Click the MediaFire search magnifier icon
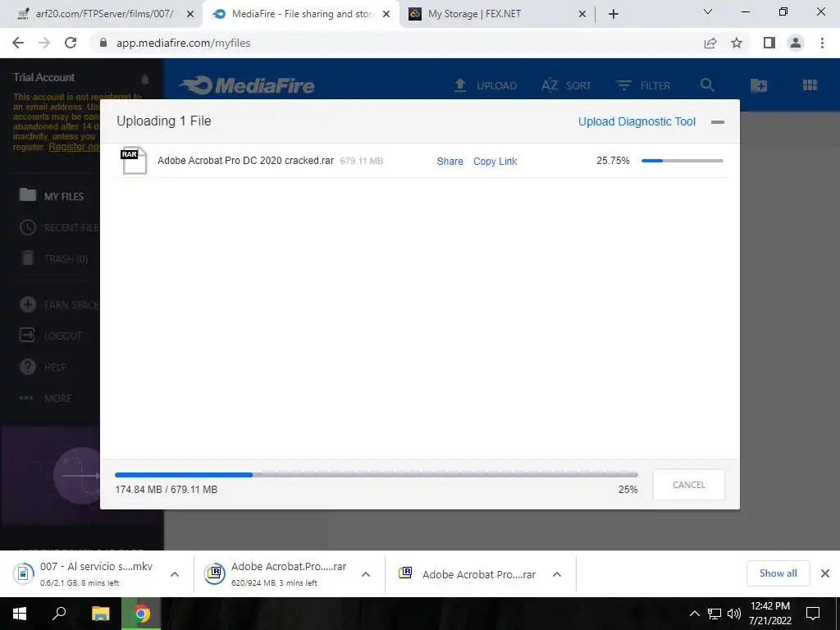 point(707,85)
